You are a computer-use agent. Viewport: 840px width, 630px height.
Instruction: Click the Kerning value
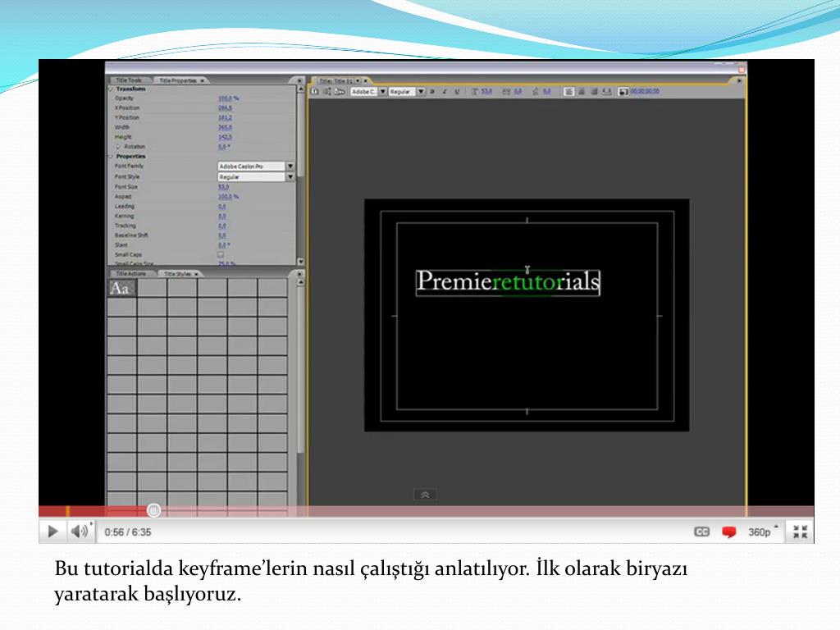(x=221, y=216)
